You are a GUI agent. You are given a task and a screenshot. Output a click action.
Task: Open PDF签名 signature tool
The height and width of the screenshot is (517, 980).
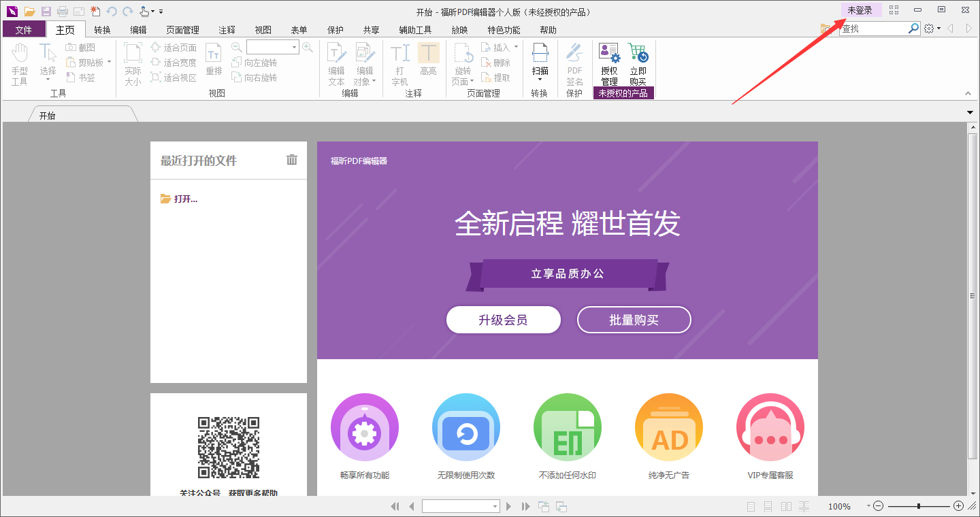click(574, 64)
